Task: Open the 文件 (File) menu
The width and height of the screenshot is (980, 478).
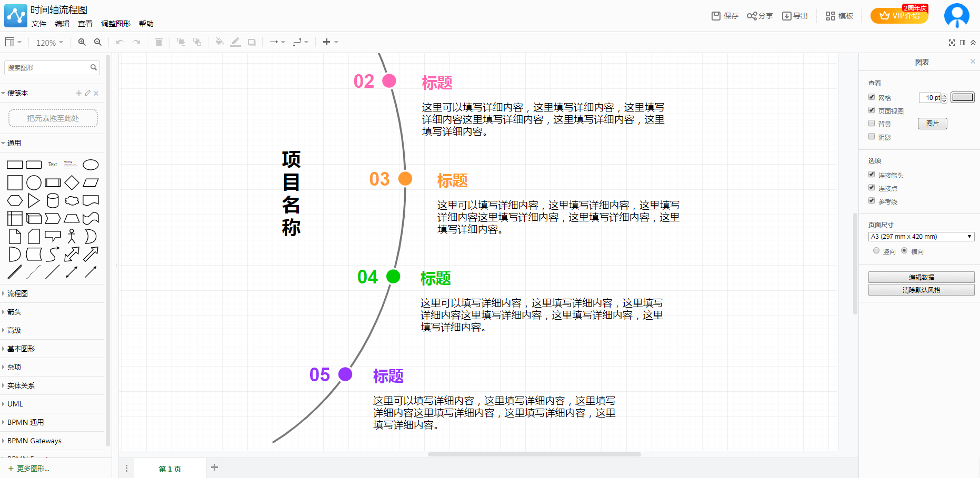Action: [x=39, y=24]
